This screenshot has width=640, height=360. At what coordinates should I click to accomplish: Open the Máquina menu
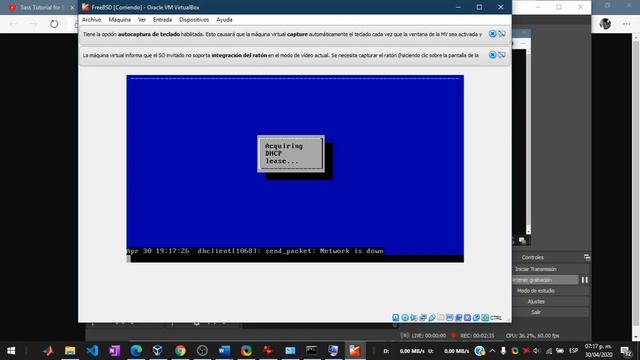point(120,20)
